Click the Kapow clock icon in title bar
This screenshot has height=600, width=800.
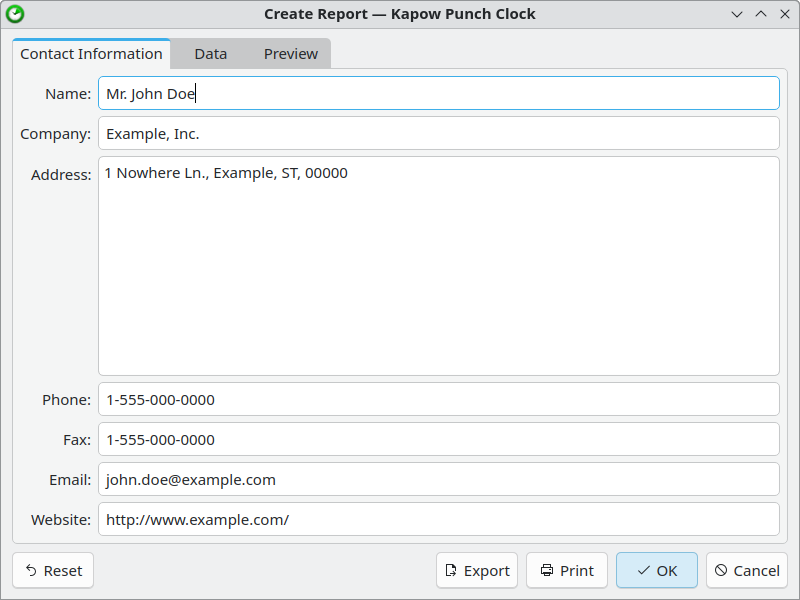click(x=15, y=14)
